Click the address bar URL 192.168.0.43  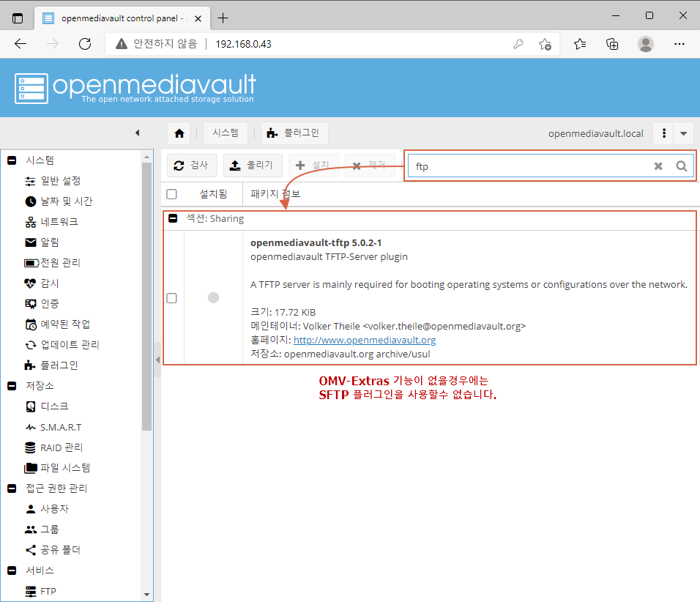click(243, 44)
